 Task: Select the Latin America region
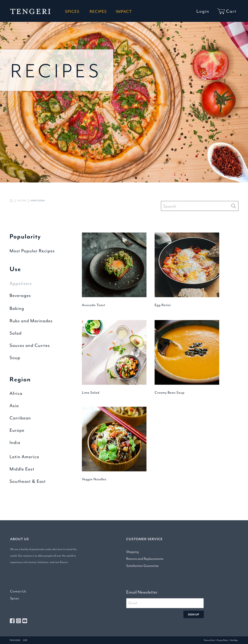pyautogui.click(x=24, y=457)
